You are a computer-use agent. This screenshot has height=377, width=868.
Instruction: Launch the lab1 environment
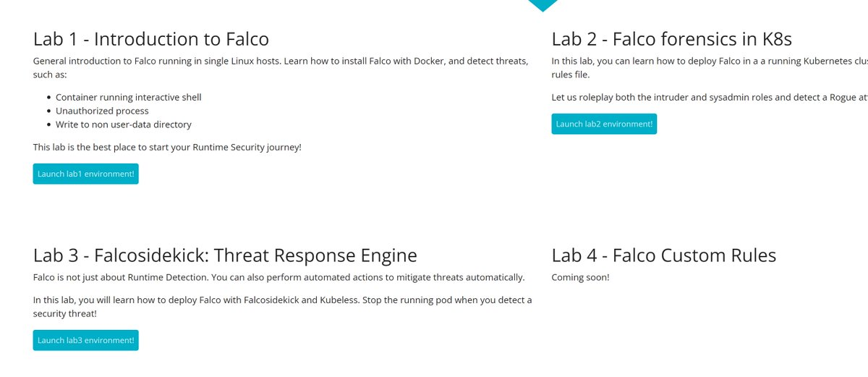85,174
